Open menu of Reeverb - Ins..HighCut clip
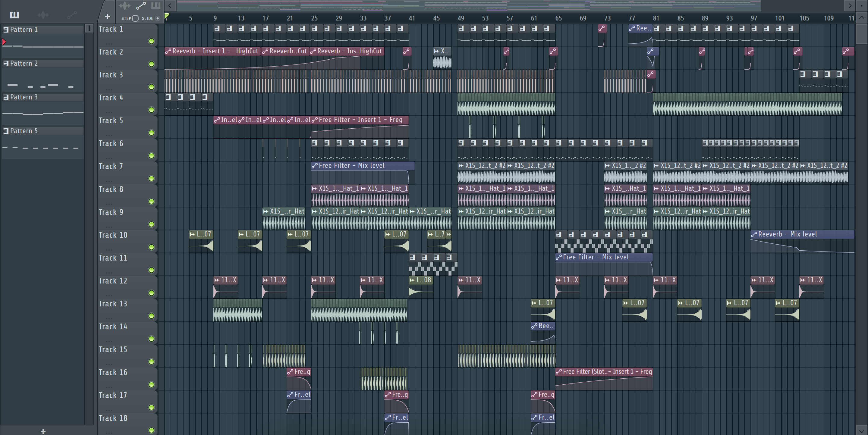868x435 pixels. (313, 51)
